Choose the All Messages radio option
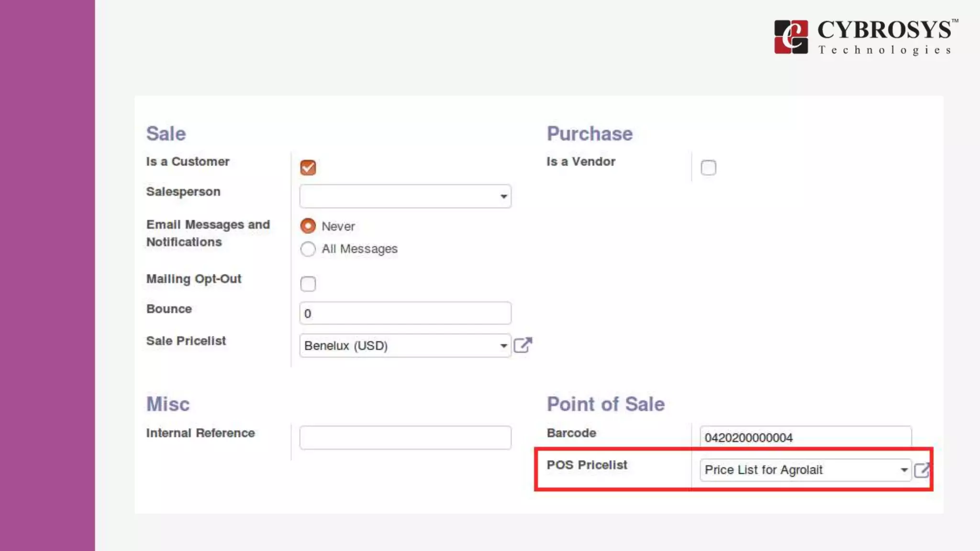This screenshot has width=980, height=551. [x=308, y=249]
